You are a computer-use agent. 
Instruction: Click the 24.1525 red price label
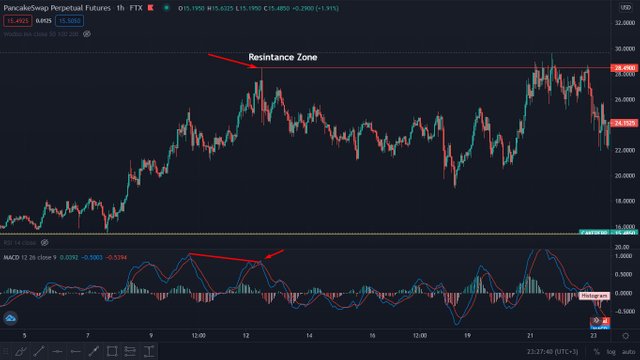[x=624, y=123]
